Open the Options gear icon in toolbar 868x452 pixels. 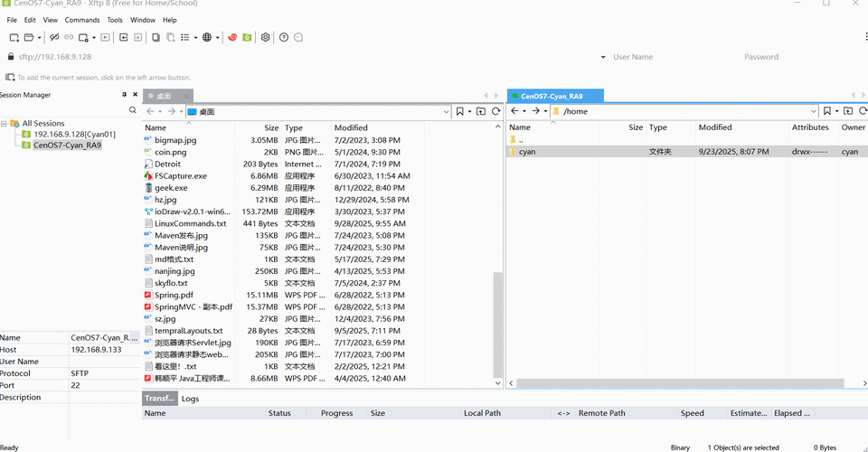pyautogui.click(x=265, y=37)
